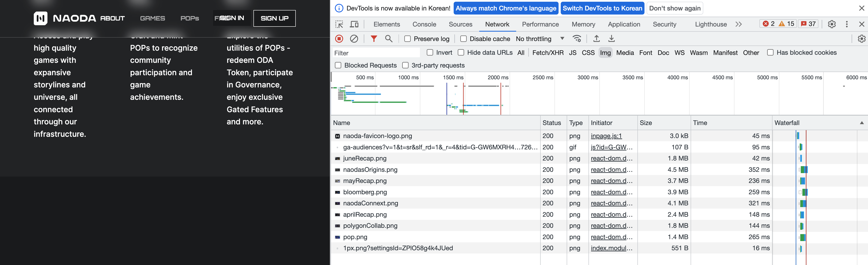
Task: Select the Fetch/XHR filter type
Action: 547,53
